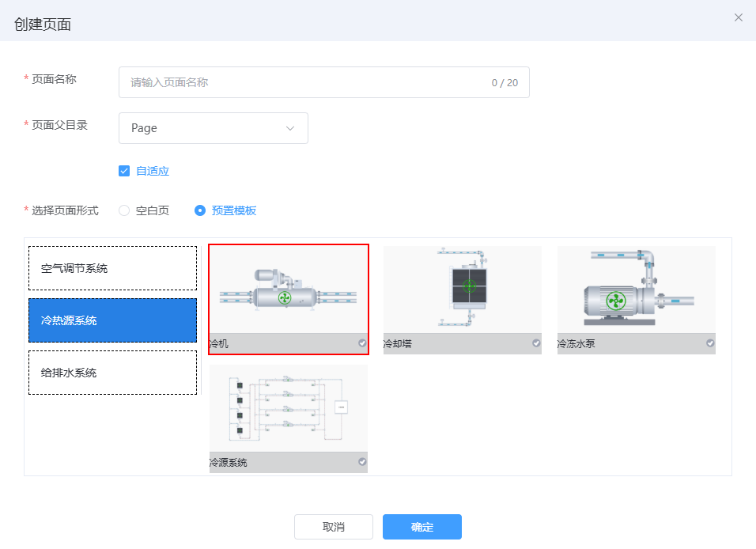This screenshot has height=549, width=756.
Task: Click the check icon on 冷却塔
Action: coord(536,343)
